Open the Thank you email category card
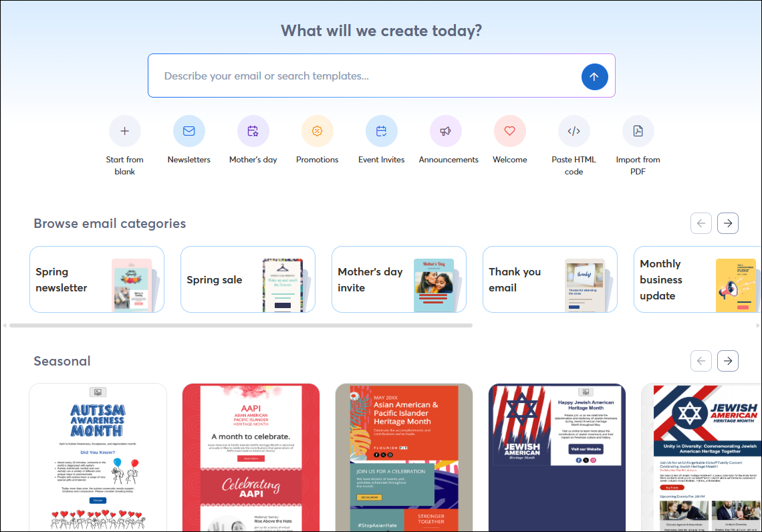Viewport: 762px width, 532px height. pyautogui.click(x=550, y=279)
